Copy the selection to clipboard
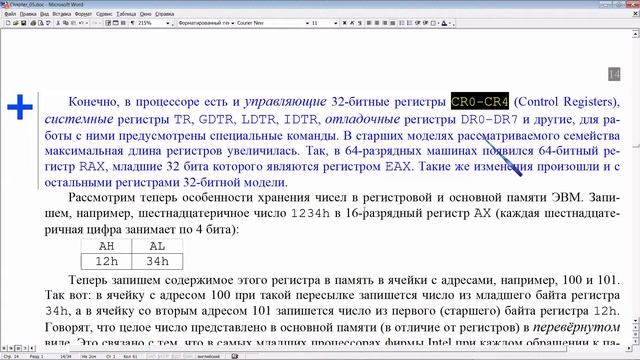The height and width of the screenshot is (360, 640). click(x=65, y=23)
